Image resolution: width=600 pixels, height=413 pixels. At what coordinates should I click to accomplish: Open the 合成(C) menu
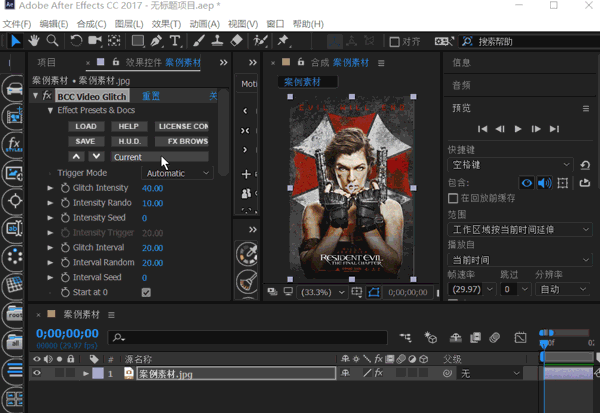click(x=91, y=24)
